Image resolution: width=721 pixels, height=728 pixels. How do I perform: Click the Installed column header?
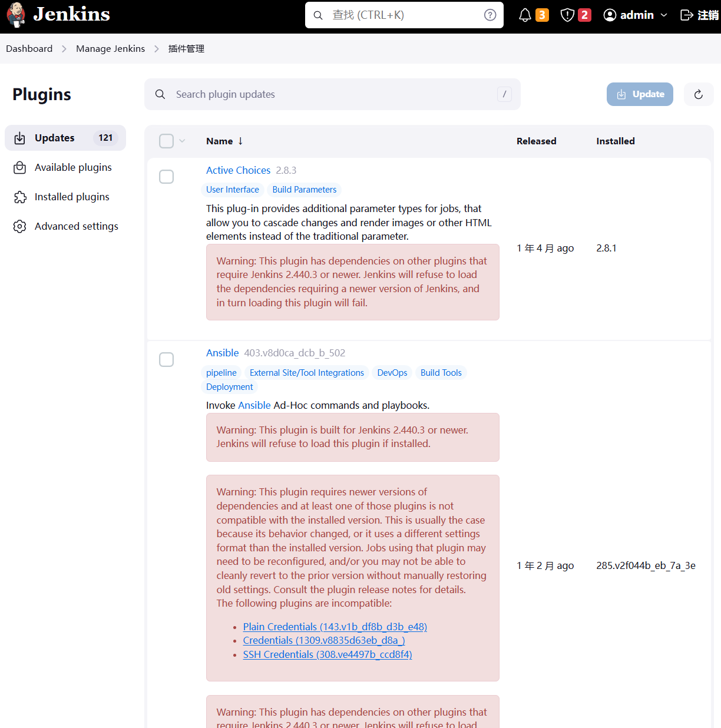[x=616, y=141]
